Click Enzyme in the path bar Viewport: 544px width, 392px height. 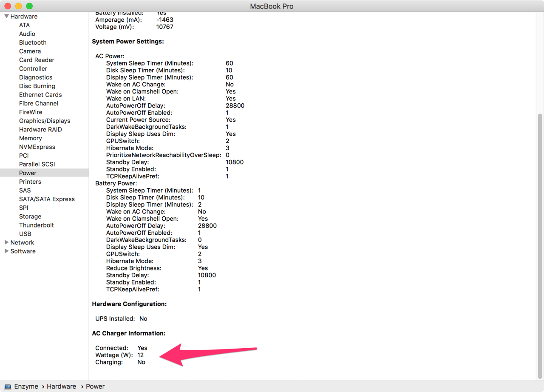click(26, 386)
